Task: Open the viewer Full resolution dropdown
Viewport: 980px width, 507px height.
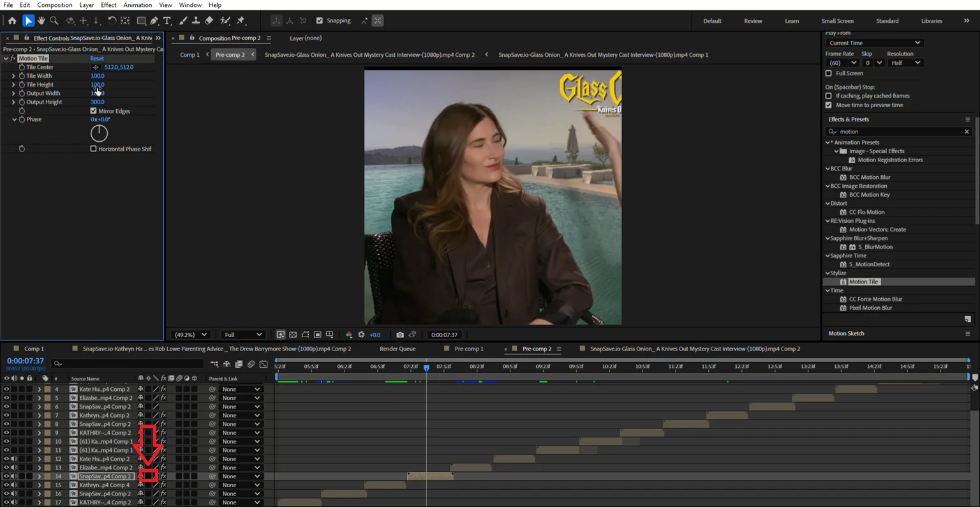Action: coord(243,335)
